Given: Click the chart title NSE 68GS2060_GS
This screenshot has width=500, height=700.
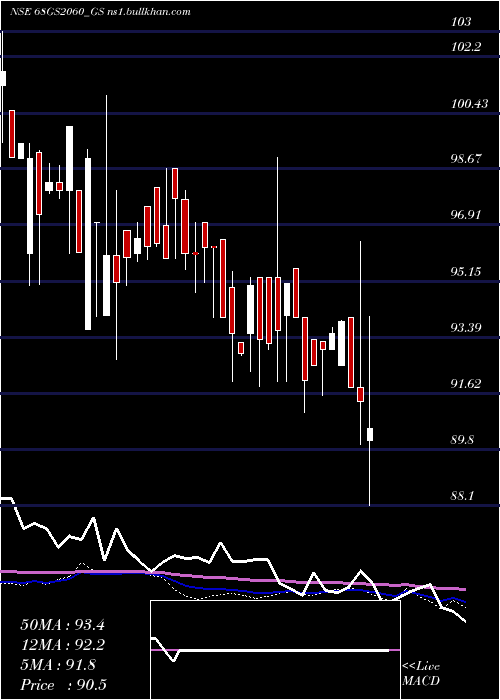Looking at the screenshot, I should coord(57,11).
